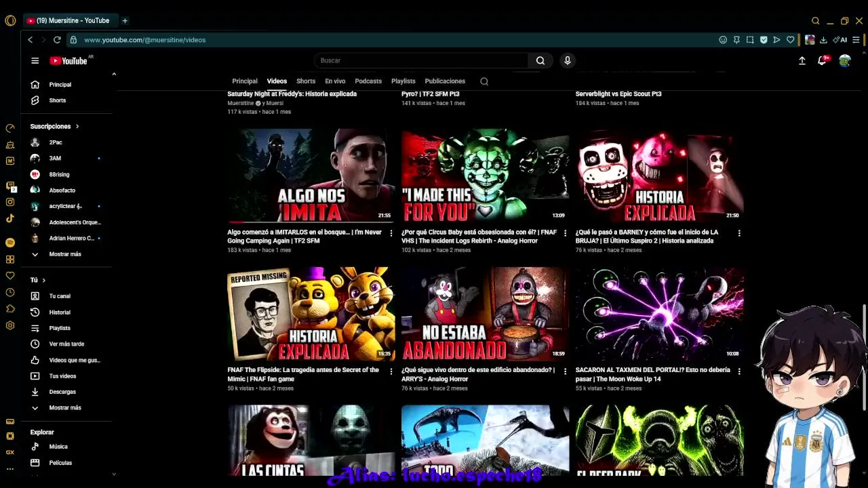This screenshot has height=488, width=868.
Task: Click the site padlock security icon
Action: pyautogui.click(x=73, y=40)
